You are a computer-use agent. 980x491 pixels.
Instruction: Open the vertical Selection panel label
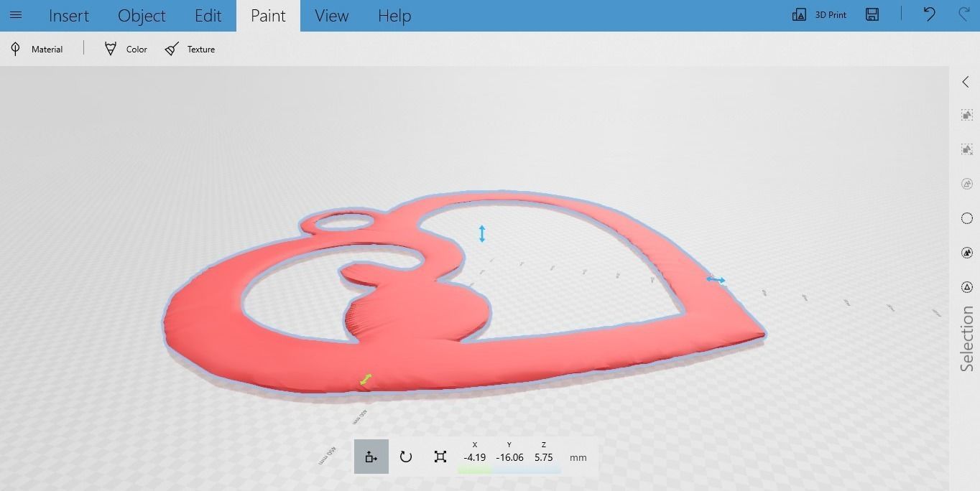(x=967, y=339)
